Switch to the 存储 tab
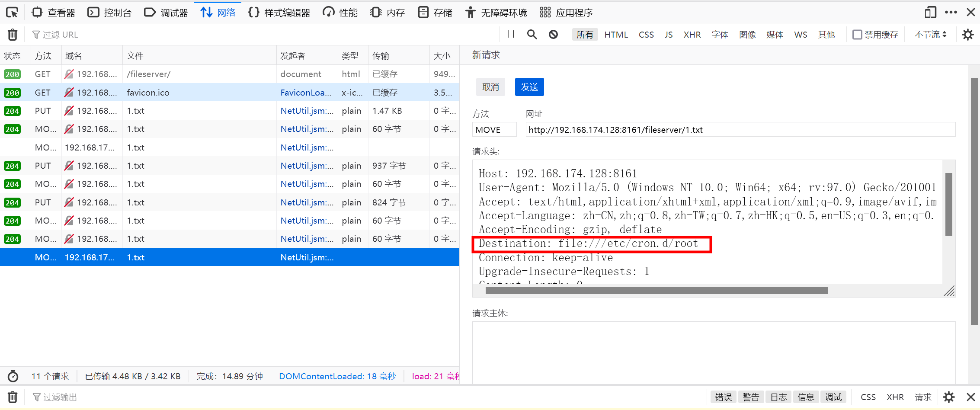Viewport: 980px width, 410px height. point(435,13)
